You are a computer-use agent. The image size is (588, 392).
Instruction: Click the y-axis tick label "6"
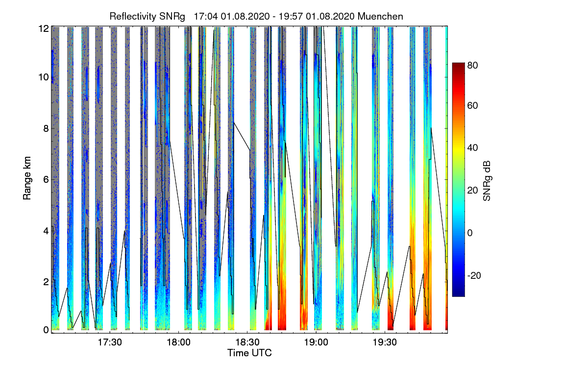click(x=46, y=179)
